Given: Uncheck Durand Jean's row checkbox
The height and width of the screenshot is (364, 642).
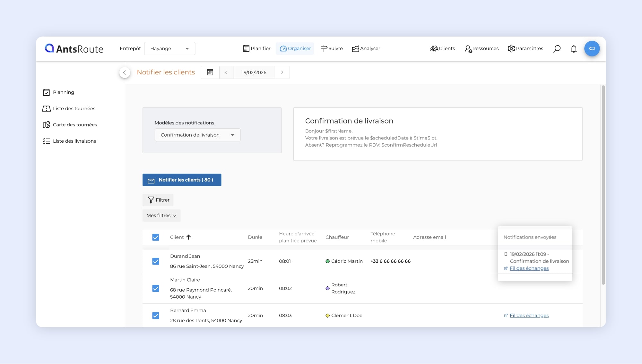Looking at the screenshot, I should click(x=156, y=261).
